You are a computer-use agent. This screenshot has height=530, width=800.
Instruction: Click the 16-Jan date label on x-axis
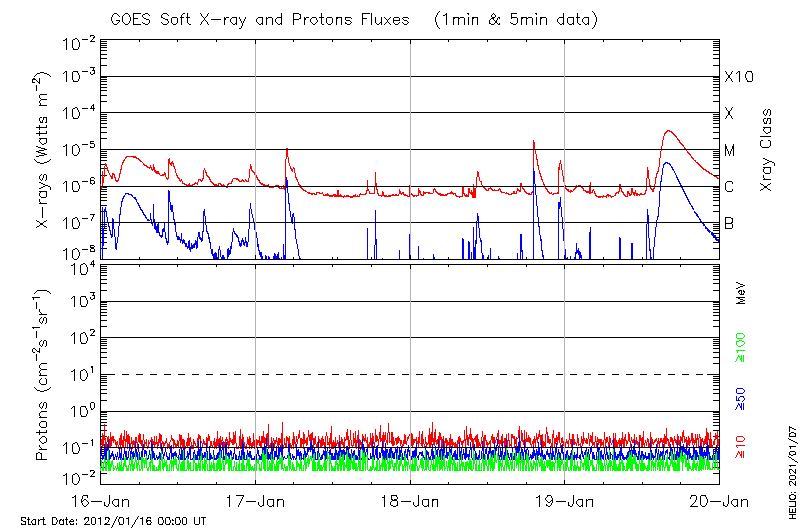click(102, 502)
